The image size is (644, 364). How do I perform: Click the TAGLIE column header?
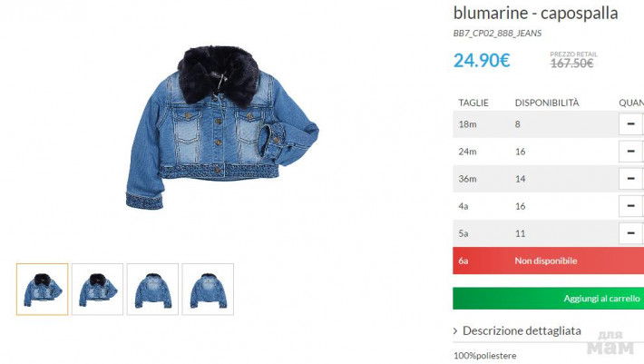pyautogui.click(x=473, y=103)
